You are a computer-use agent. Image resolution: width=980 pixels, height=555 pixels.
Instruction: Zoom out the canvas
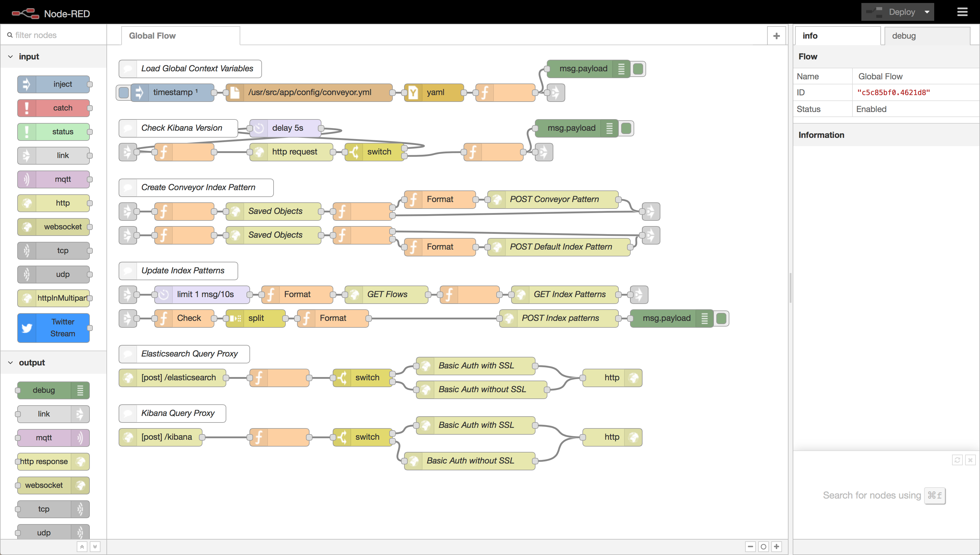pos(750,547)
